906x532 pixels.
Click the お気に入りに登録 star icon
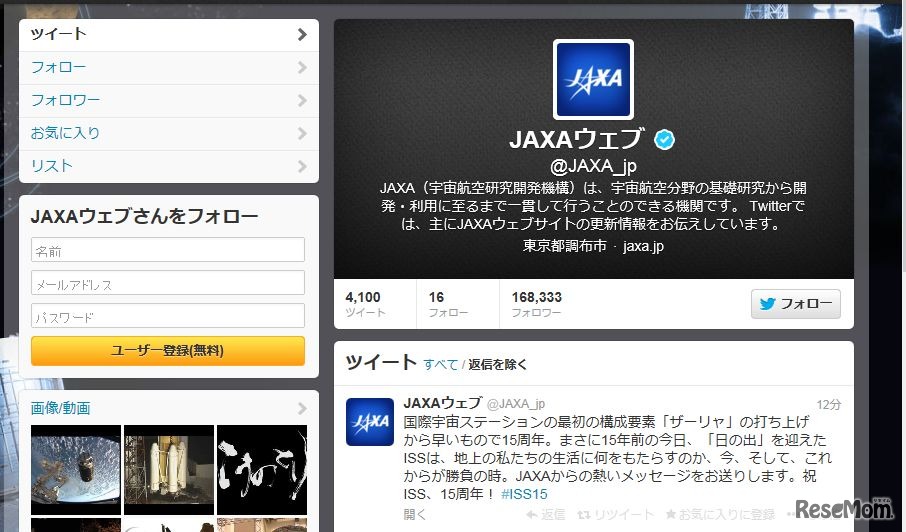pos(670,514)
